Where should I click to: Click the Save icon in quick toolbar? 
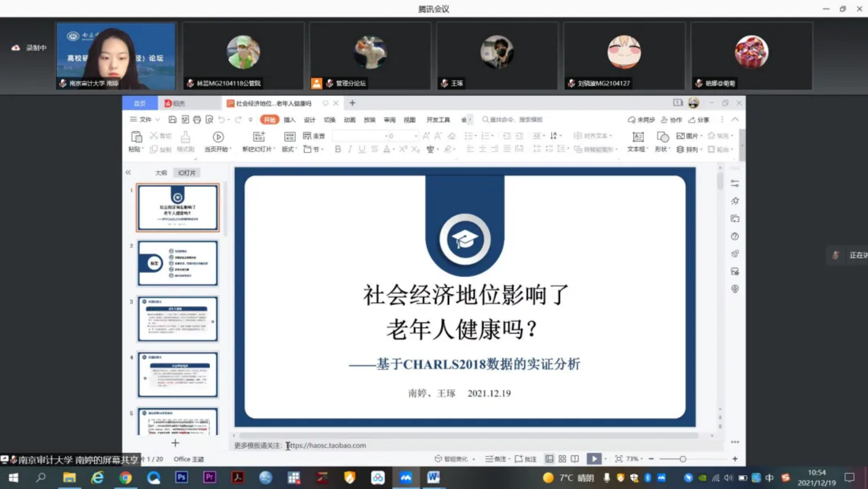[x=173, y=120]
